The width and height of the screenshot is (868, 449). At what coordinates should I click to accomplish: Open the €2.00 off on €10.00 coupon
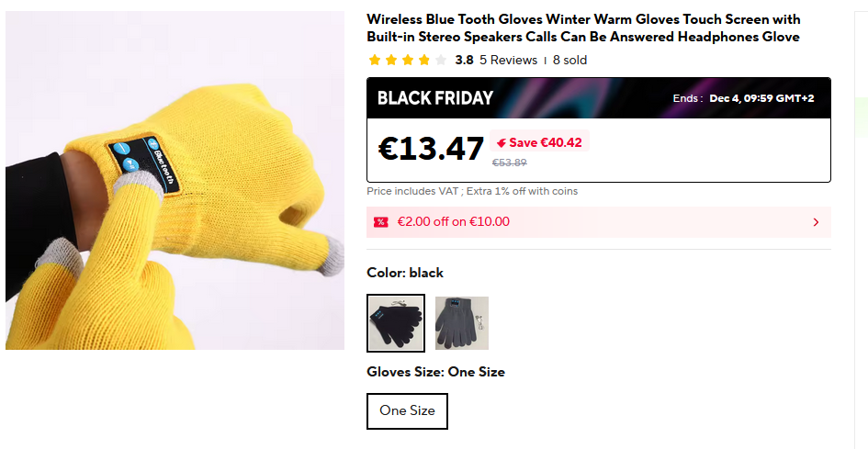454,222
